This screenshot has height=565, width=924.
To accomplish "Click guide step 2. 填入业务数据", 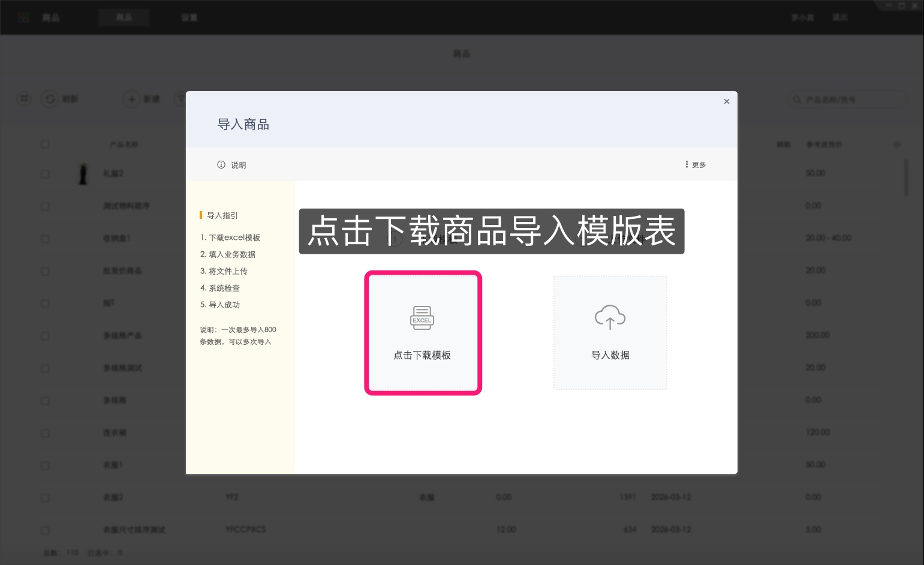I will pyautogui.click(x=228, y=254).
